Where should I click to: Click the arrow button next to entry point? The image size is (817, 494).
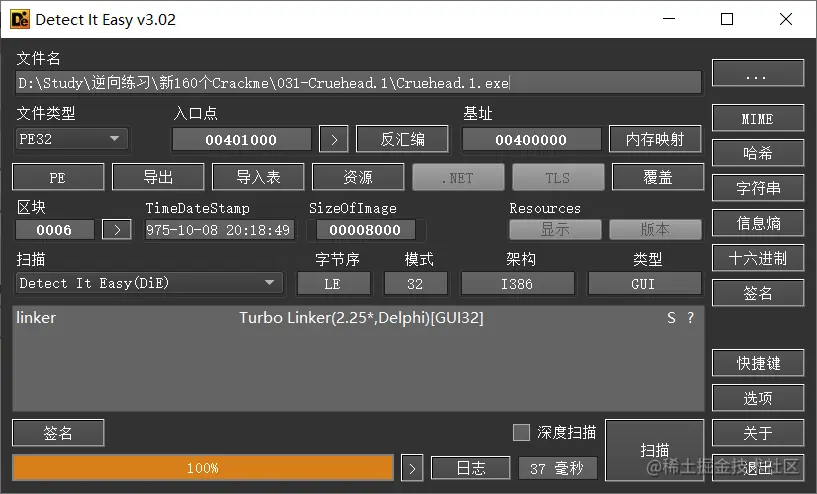334,139
